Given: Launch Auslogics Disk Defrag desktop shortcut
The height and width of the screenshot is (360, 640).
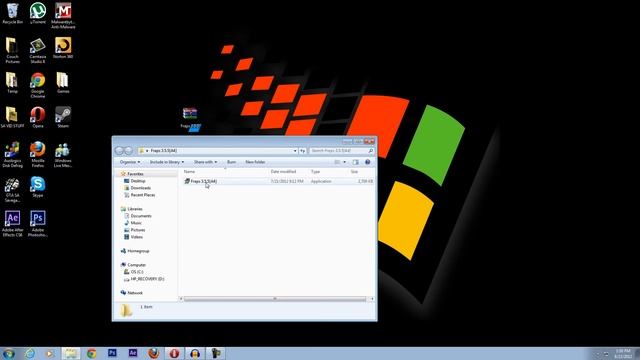Looking at the screenshot, I should click(12, 154).
